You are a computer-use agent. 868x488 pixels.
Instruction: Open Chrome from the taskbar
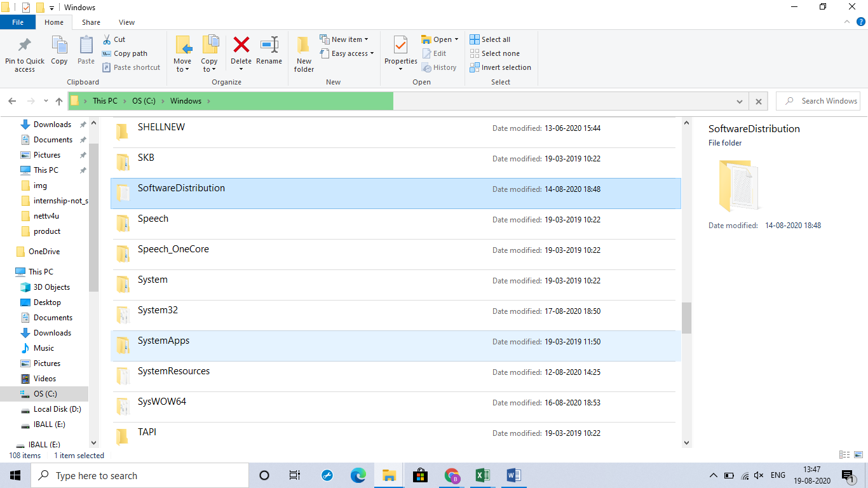click(x=452, y=475)
